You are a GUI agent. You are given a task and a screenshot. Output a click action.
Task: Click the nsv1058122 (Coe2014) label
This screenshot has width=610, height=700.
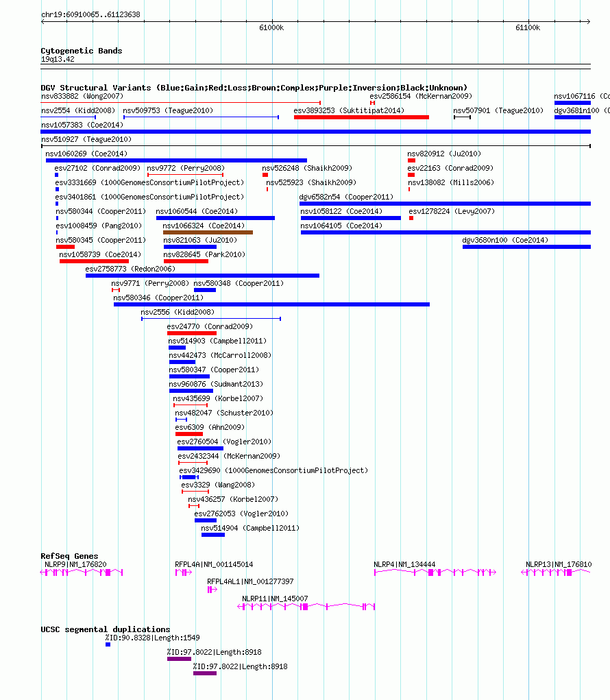tap(341, 211)
